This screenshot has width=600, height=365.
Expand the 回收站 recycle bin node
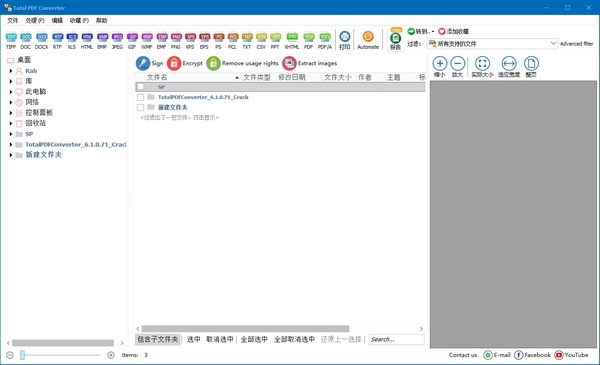(x=11, y=123)
